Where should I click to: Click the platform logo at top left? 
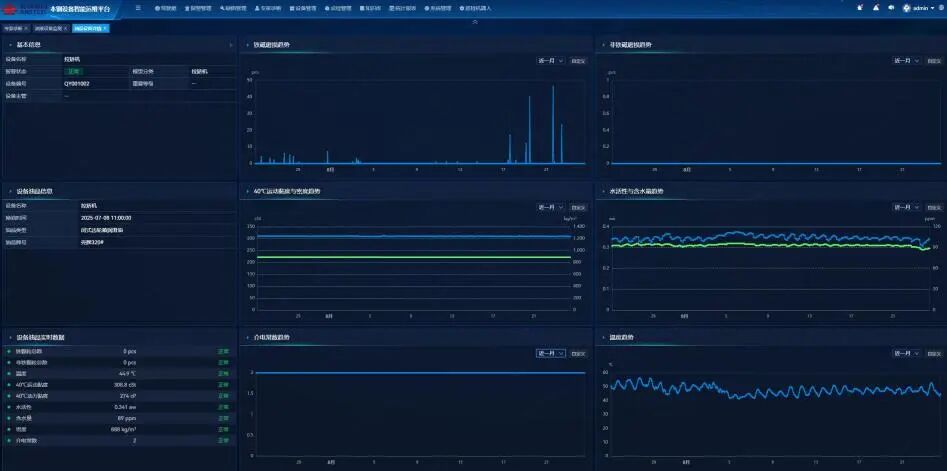[x=25, y=8]
